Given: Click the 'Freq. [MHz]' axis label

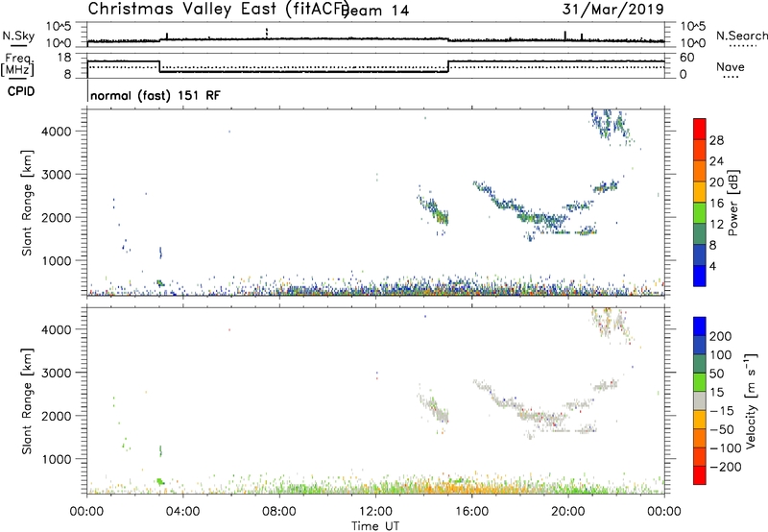Looking at the screenshot, I should pyautogui.click(x=17, y=65).
